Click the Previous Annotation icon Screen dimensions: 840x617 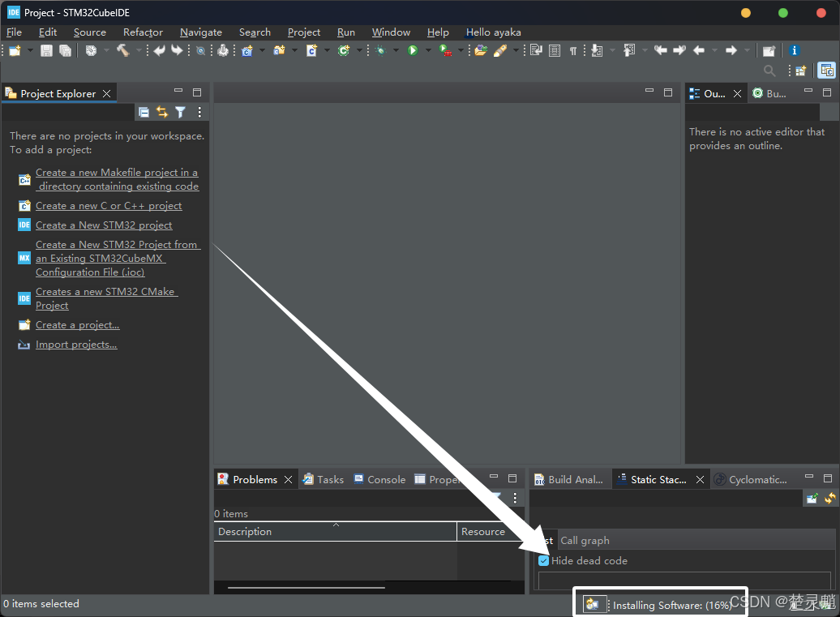(629, 50)
